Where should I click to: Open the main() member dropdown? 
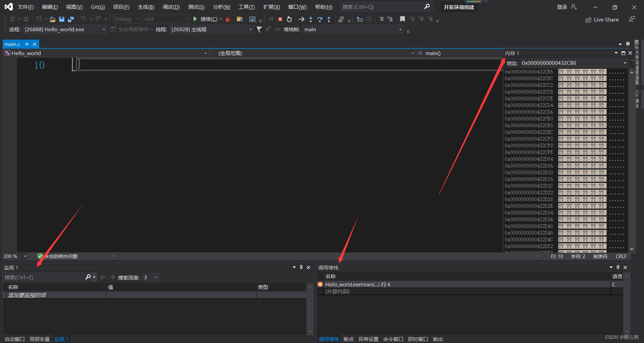pyautogui.click(x=460, y=53)
